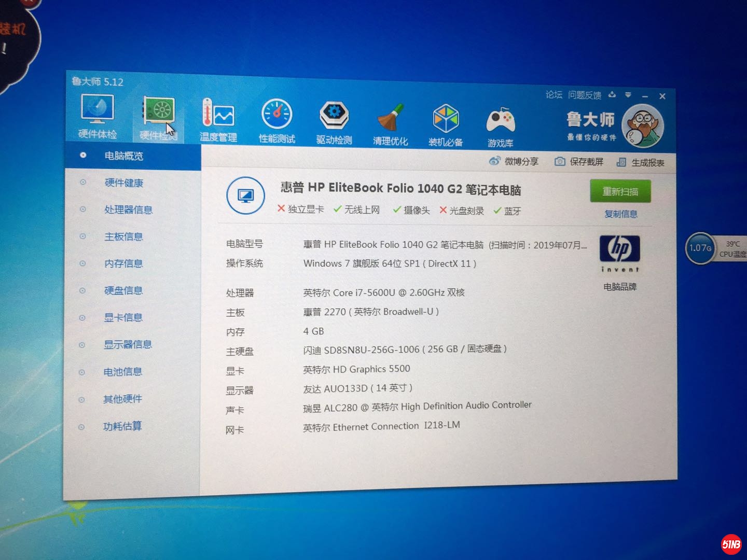Choose 处理器信息 sidebar option
This screenshot has width=747, height=560.
(128, 209)
